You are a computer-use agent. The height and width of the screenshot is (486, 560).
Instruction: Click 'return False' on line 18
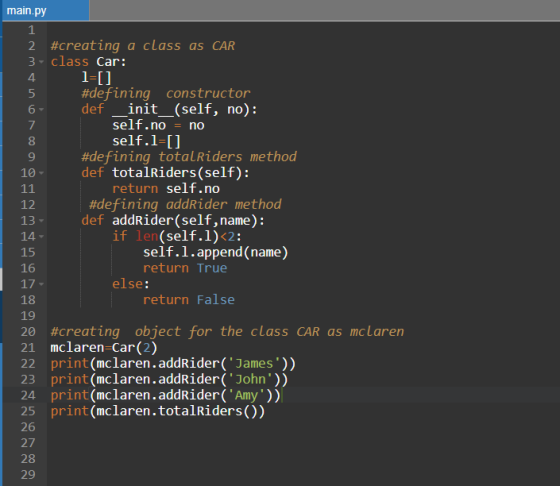(189, 300)
